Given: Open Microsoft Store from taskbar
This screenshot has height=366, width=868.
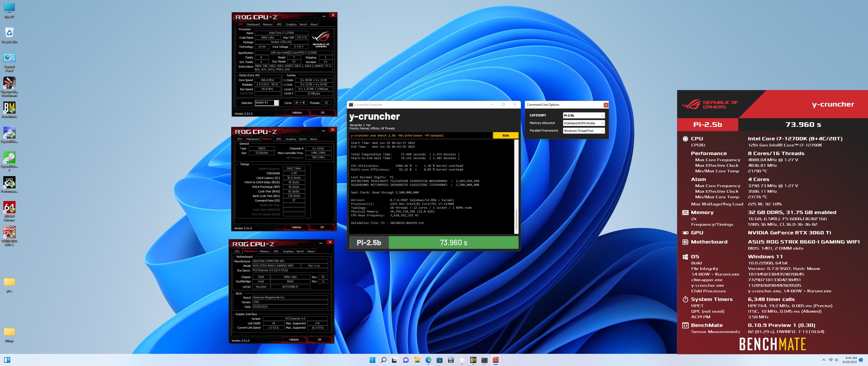Looking at the screenshot, I should point(440,360).
